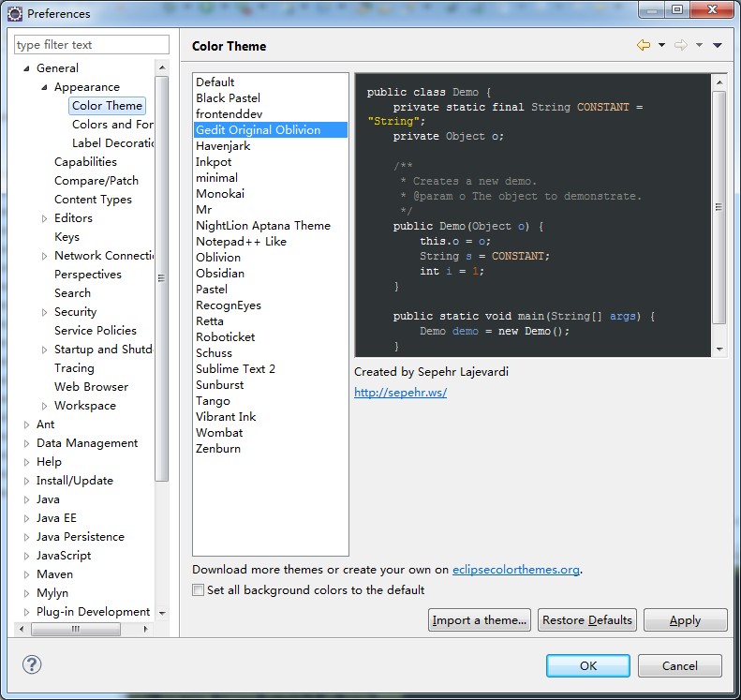Select the Vibrant Ink theme

click(271, 416)
